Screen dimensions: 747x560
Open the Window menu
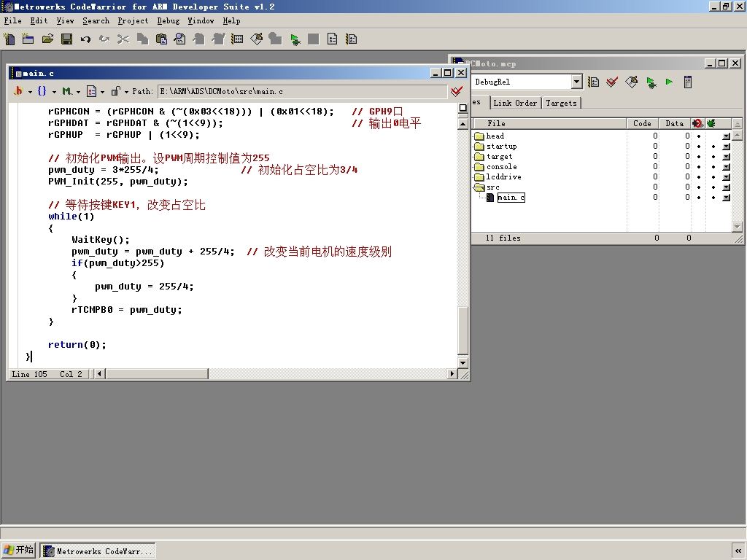[201, 20]
